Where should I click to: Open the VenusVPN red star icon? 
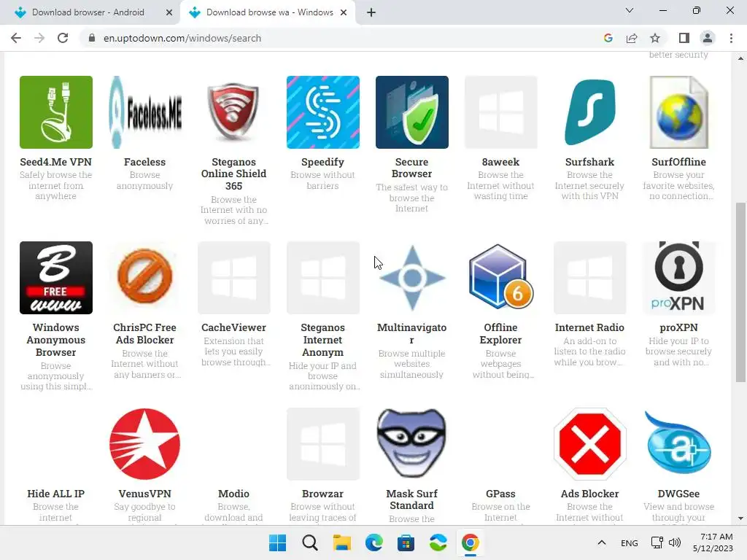pos(145,444)
